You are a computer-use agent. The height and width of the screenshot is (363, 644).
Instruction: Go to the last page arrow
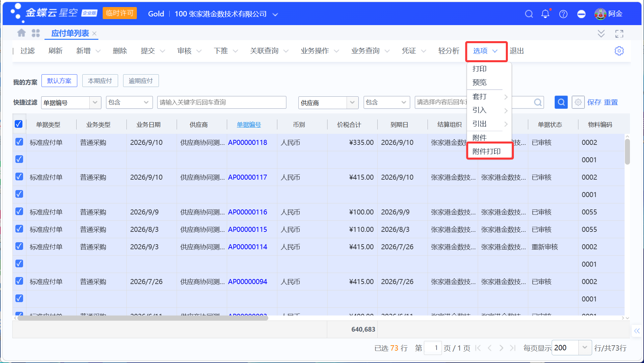(513, 348)
